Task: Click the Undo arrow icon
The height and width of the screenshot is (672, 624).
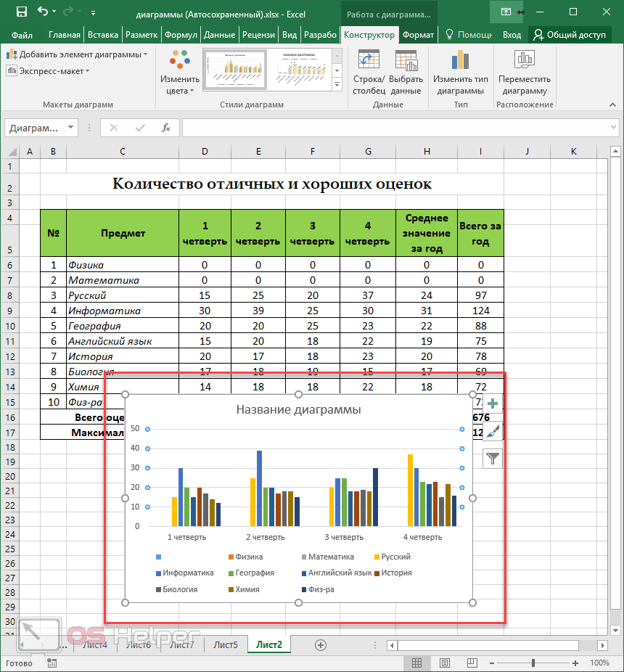Action: tap(43, 12)
